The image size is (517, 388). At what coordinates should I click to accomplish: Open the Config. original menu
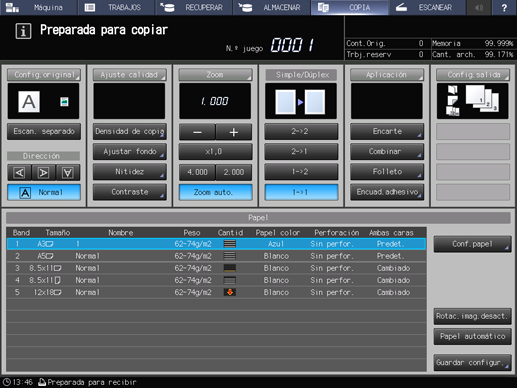click(44, 75)
